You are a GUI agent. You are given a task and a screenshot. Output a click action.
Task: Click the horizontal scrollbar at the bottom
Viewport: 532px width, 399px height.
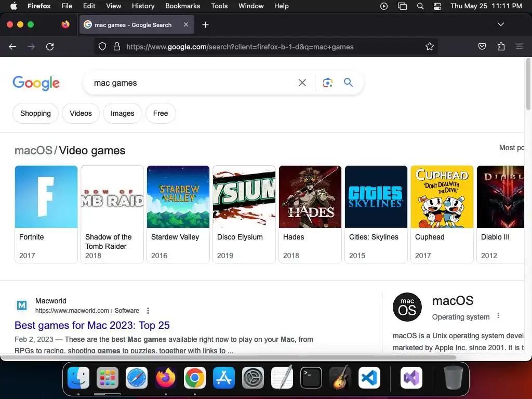228,357
